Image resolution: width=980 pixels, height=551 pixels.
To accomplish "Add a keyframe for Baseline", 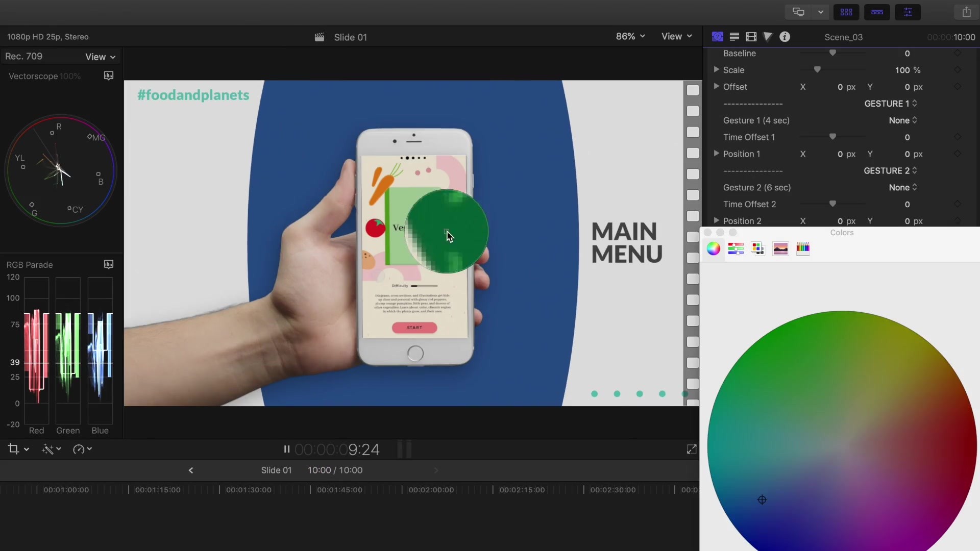I will (958, 53).
